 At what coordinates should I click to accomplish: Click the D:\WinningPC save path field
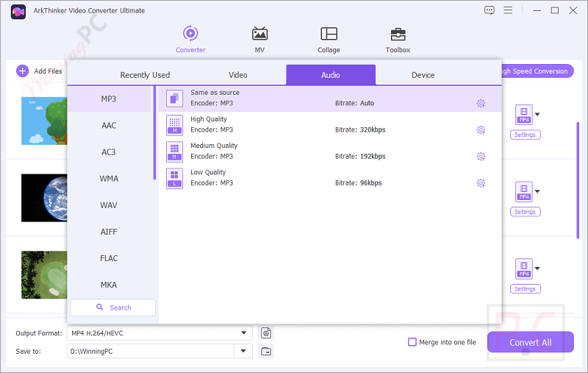click(x=151, y=351)
